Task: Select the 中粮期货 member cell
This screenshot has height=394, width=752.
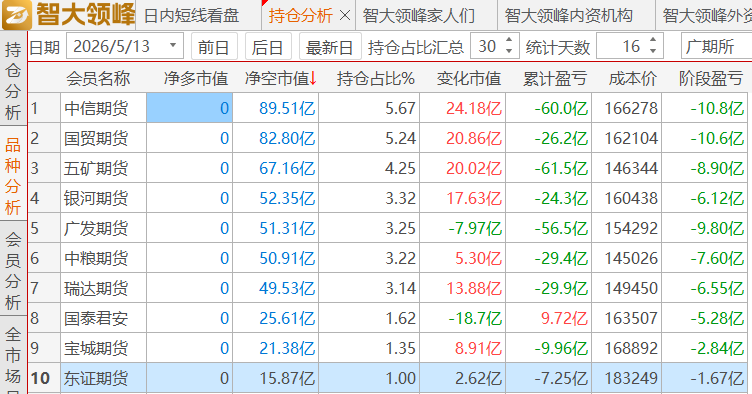Action: pyautogui.click(x=103, y=258)
